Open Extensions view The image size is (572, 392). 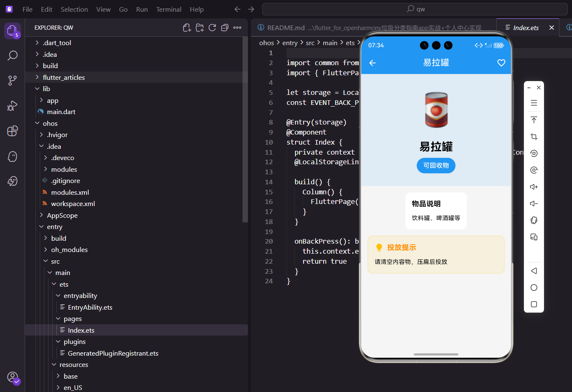pos(13,131)
